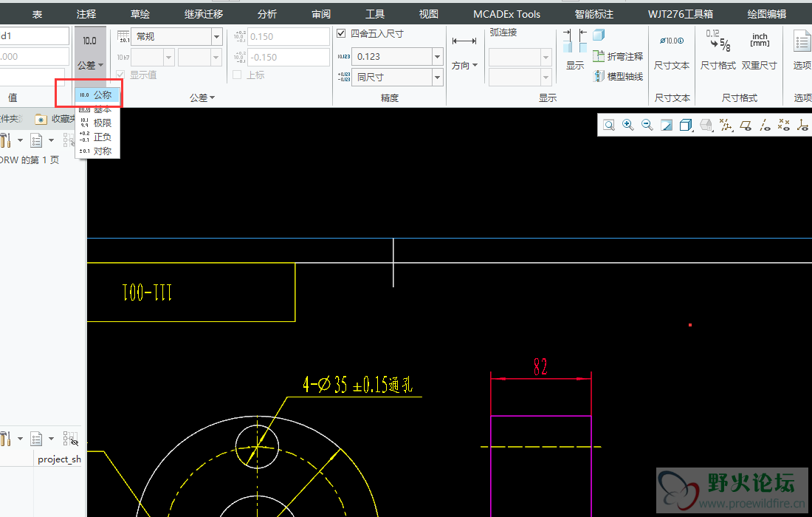Click the 100-III title block text
Viewport: 812px width, 517px height.
tap(147, 292)
